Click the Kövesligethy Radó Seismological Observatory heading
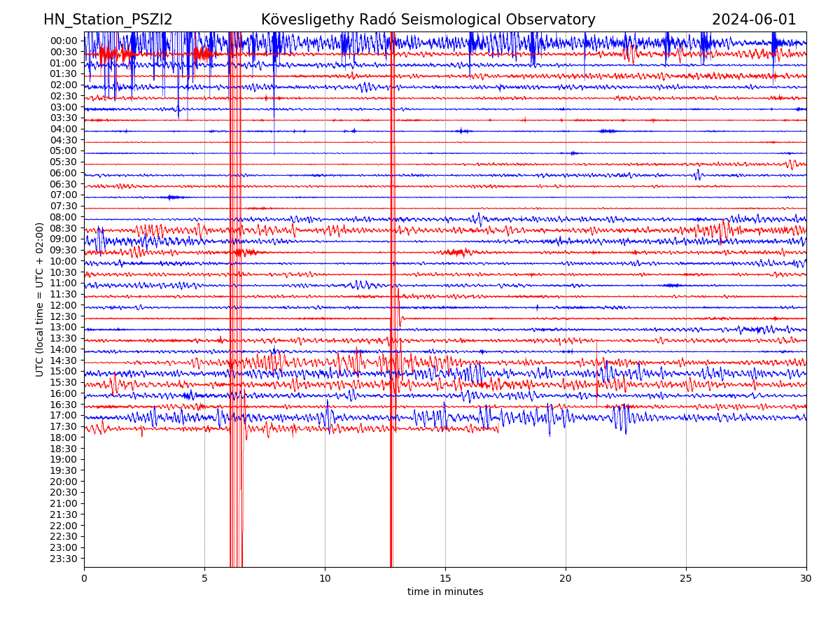The width and height of the screenshot is (840, 630). pyautogui.click(x=428, y=20)
